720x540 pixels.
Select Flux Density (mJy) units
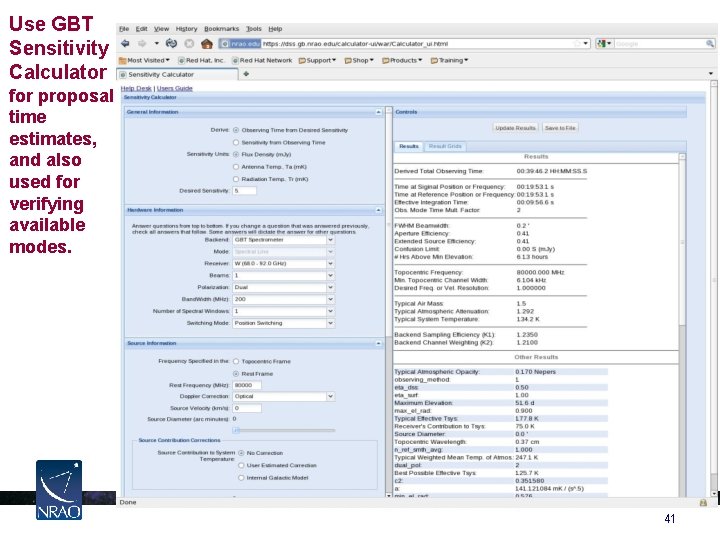pos(236,154)
